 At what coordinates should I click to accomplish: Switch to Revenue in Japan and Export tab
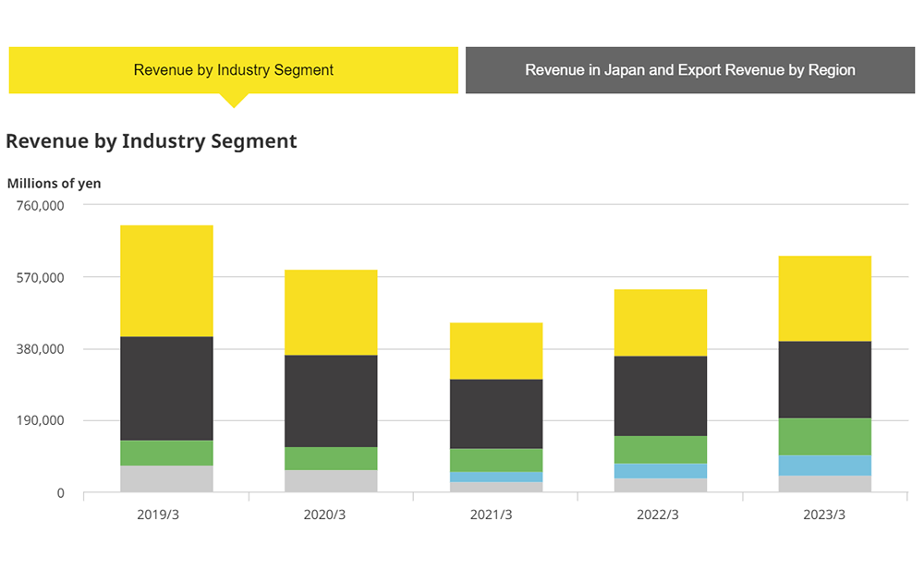pos(689,70)
